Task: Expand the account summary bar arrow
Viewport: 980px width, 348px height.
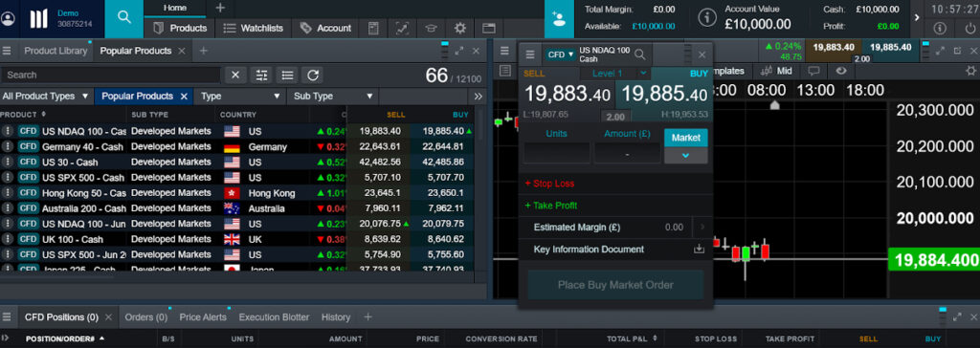Action: point(917,18)
